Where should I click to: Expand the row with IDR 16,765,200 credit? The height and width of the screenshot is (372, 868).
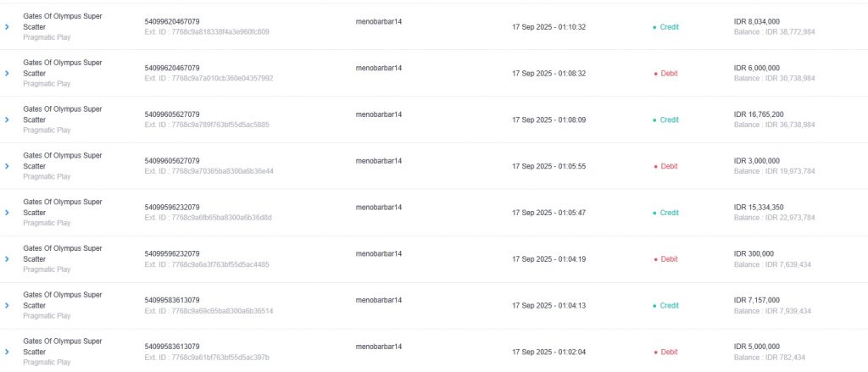coord(7,119)
